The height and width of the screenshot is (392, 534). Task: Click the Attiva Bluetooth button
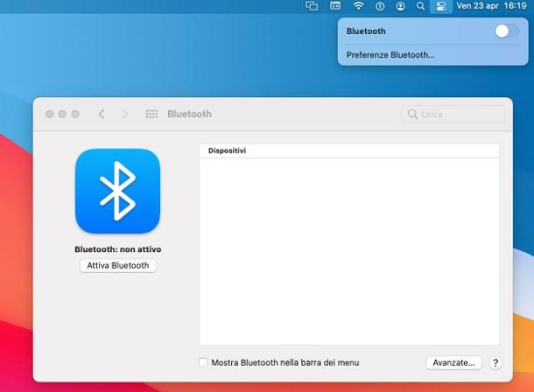click(x=117, y=265)
